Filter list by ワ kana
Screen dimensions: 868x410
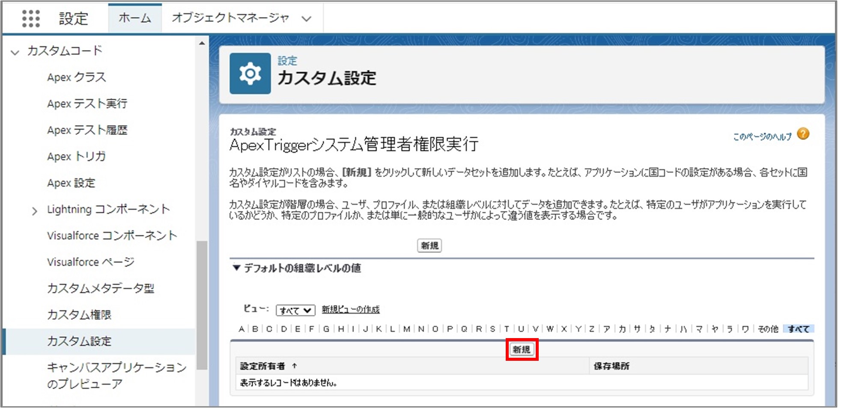746,329
